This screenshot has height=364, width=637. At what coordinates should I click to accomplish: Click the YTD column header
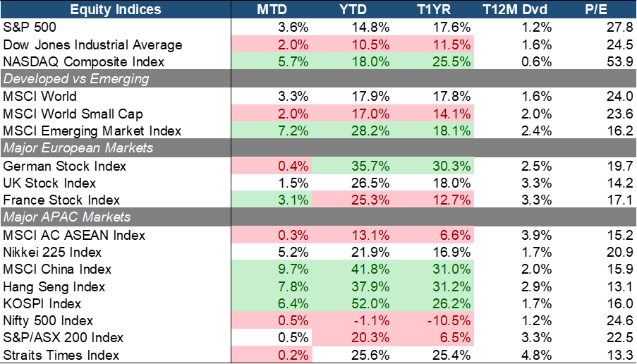click(x=351, y=10)
